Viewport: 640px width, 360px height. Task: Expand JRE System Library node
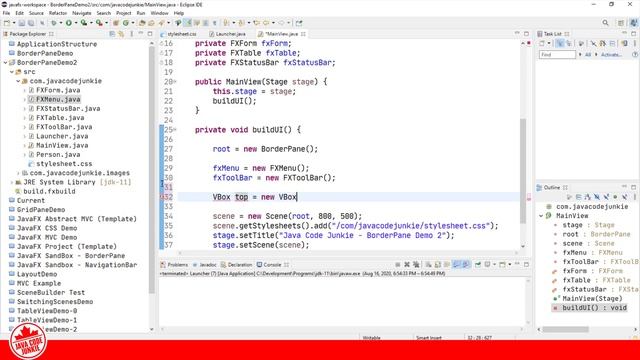[x=12, y=182]
